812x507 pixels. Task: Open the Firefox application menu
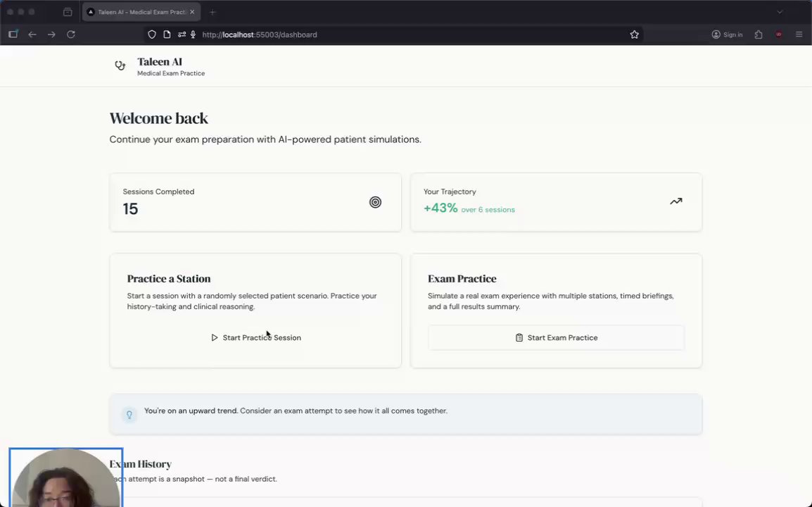click(x=799, y=35)
